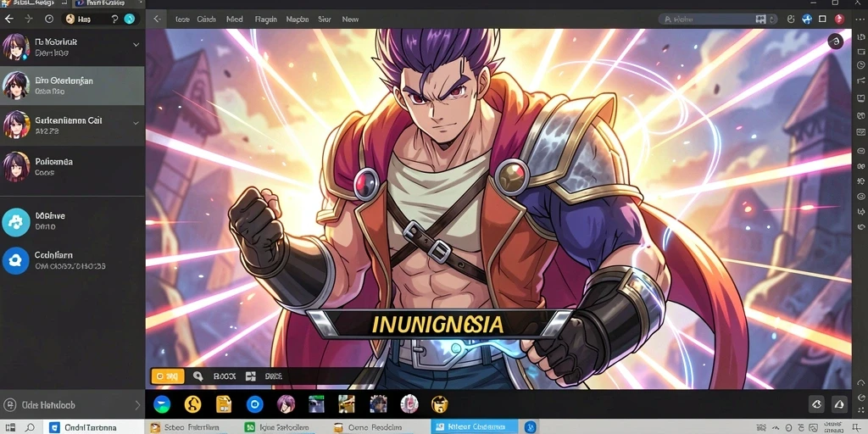868x434 pixels.
Task: Select the pink round character thumbnail in dock
Action: click(x=409, y=404)
